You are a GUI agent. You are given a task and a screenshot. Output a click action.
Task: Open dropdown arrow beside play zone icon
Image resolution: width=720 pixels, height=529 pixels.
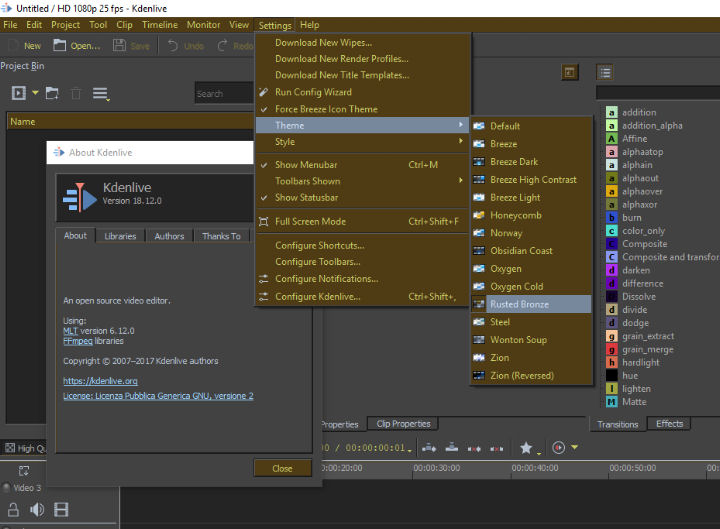click(574, 447)
